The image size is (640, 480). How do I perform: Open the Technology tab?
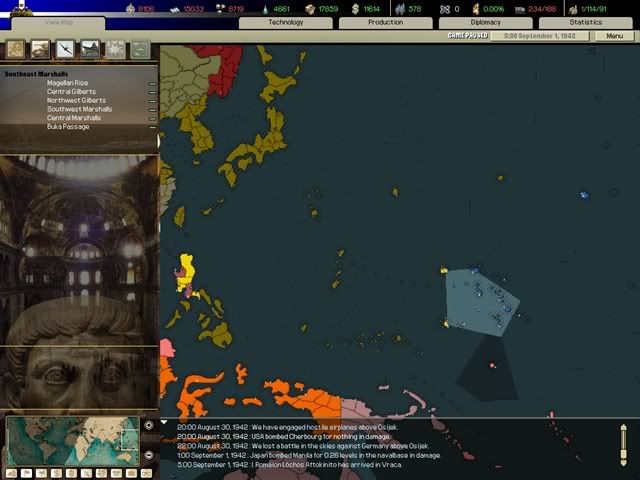pyautogui.click(x=286, y=22)
